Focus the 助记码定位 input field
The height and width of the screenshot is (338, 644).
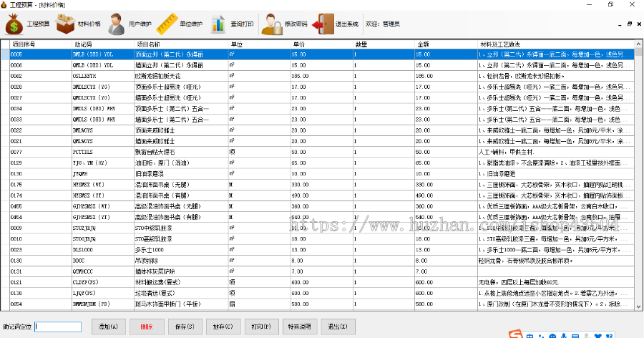click(x=58, y=327)
